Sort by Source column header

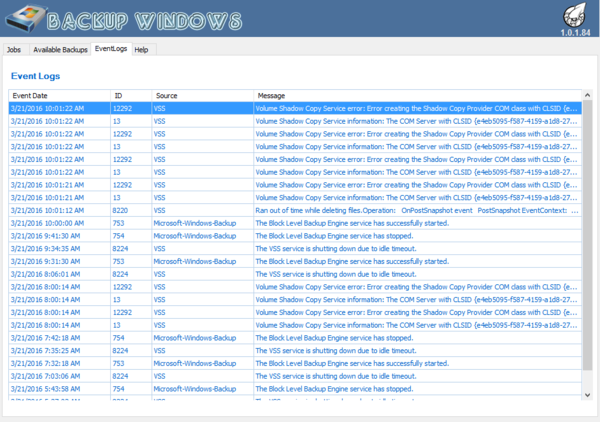(x=203, y=96)
